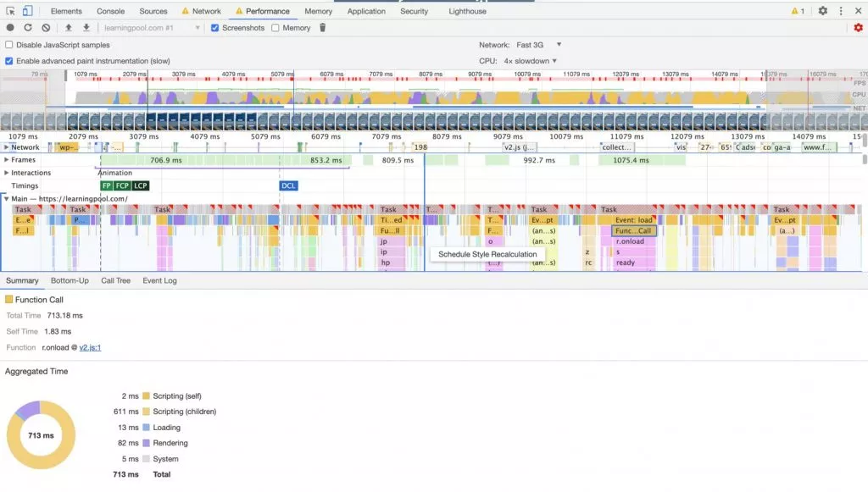Open the Network throttling Fast 3G dropdown
868x492 pixels.
(x=537, y=45)
